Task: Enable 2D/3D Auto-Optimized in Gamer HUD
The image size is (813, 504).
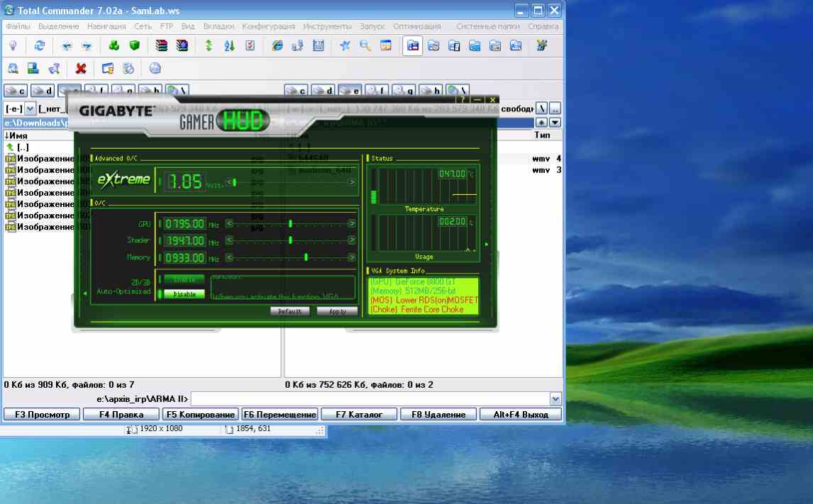Action: (x=184, y=280)
